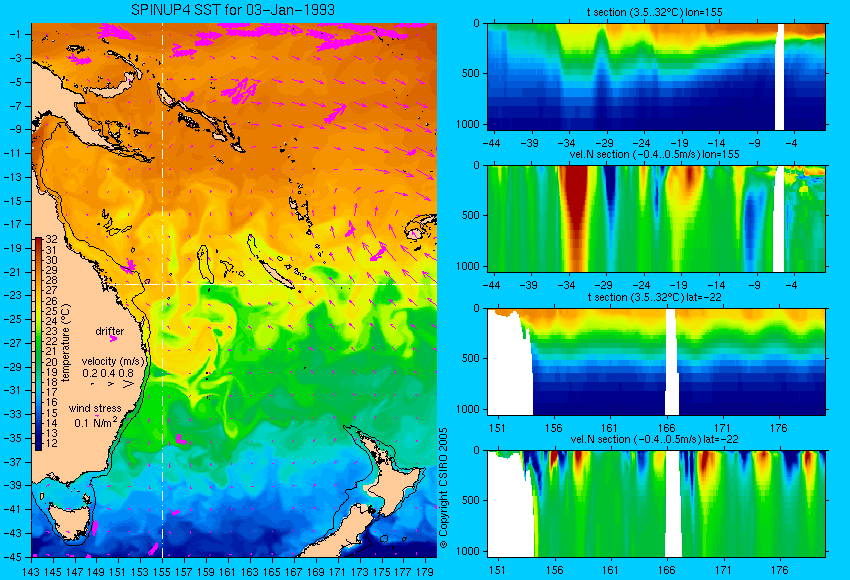The image size is (850, 580).
Task: Open the temperature section plot for lon=155
Action: point(656,76)
